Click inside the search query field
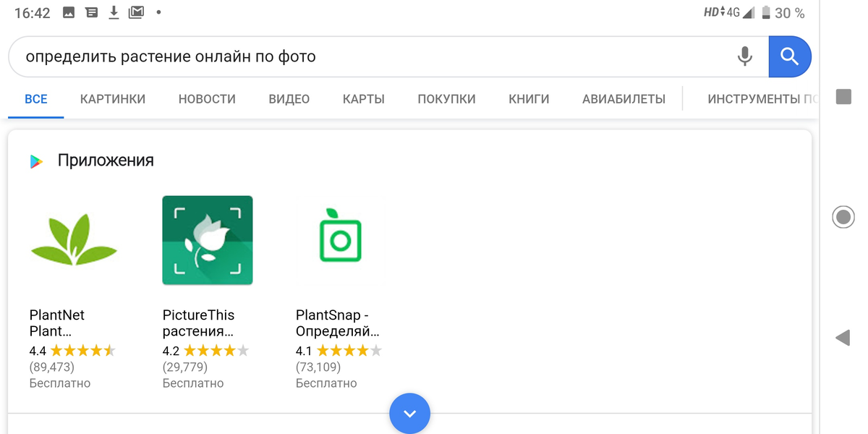868x434 pixels. (289, 56)
